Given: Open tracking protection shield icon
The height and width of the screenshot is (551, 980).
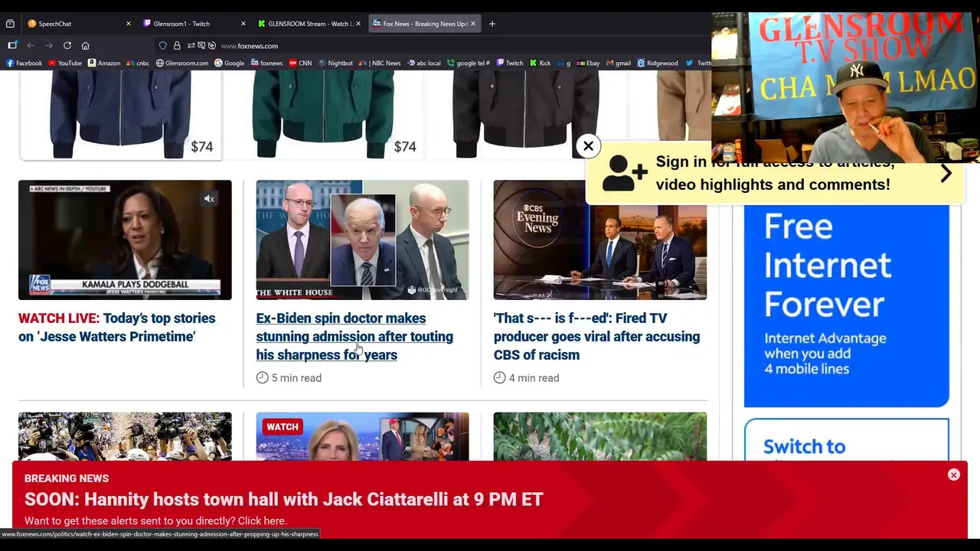Looking at the screenshot, I should pos(162,46).
